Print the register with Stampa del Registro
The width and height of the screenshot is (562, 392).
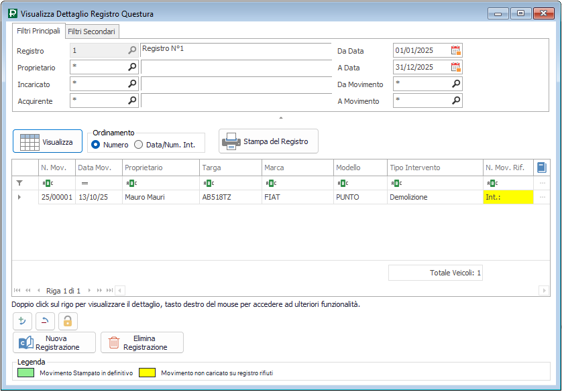(268, 141)
